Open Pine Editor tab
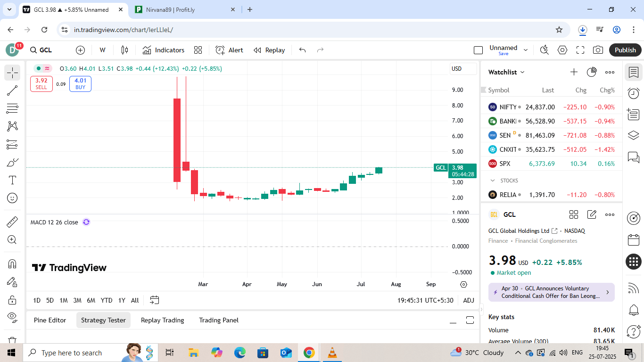This screenshot has height=362, width=644. pyautogui.click(x=50, y=320)
